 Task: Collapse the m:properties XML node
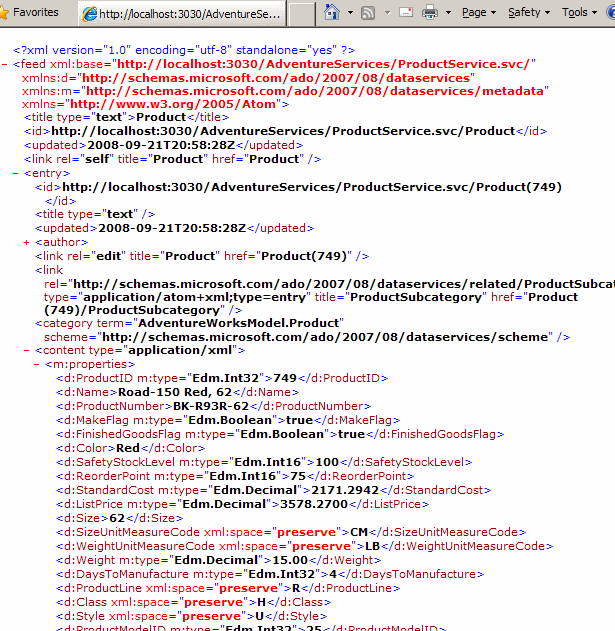pos(35,365)
